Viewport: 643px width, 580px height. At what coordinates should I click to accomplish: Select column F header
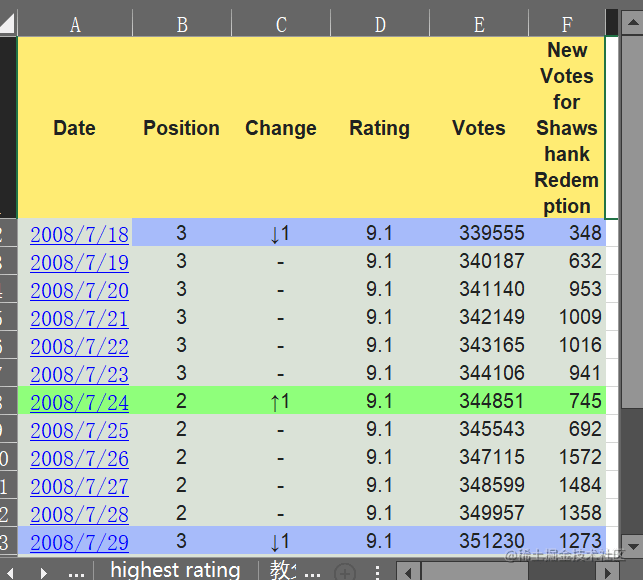click(x=567, y=25)
